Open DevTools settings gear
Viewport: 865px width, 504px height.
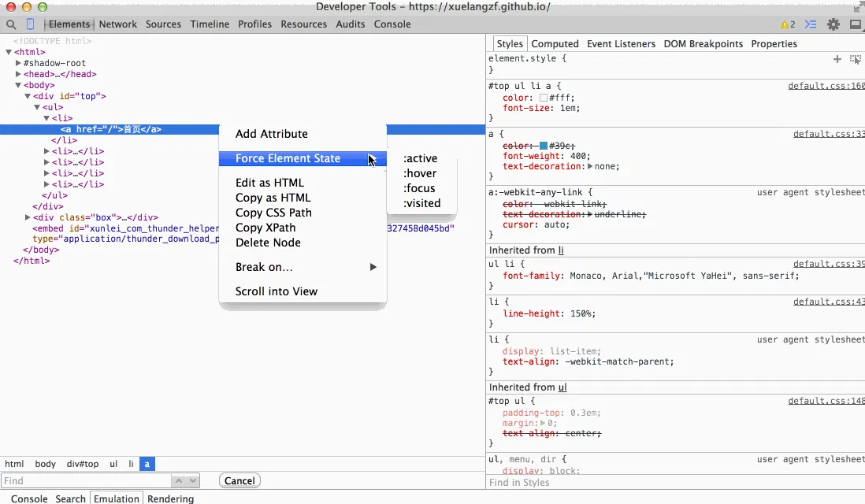click(833, 24)
